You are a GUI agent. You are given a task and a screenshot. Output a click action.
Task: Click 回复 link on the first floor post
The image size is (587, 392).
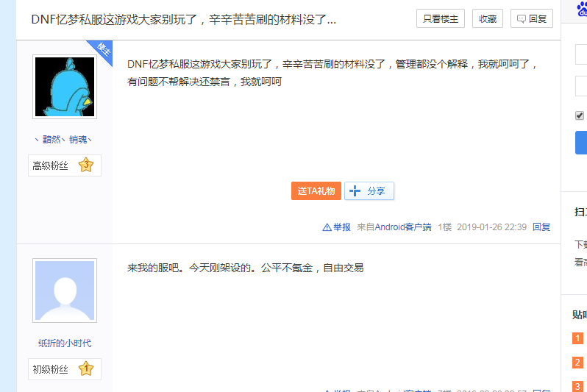541,227
